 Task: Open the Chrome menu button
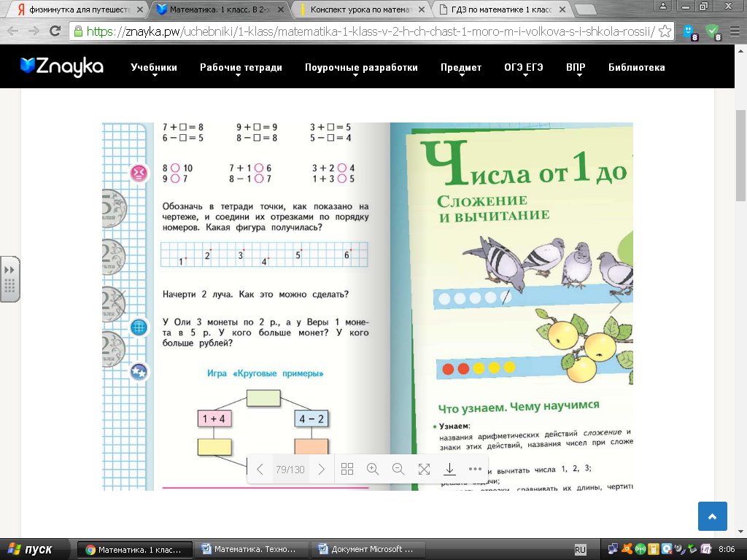tap(735, 32)
